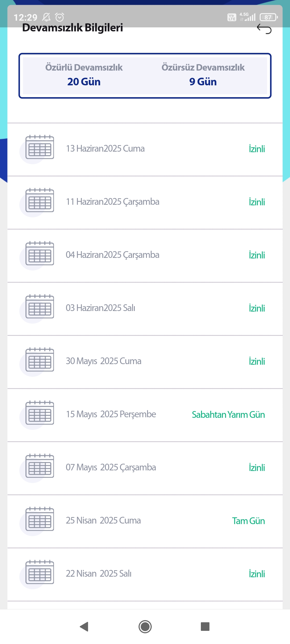290x644 pixels.
Task: Tap the Android back navigation button
Action: (x=84, y=627)
